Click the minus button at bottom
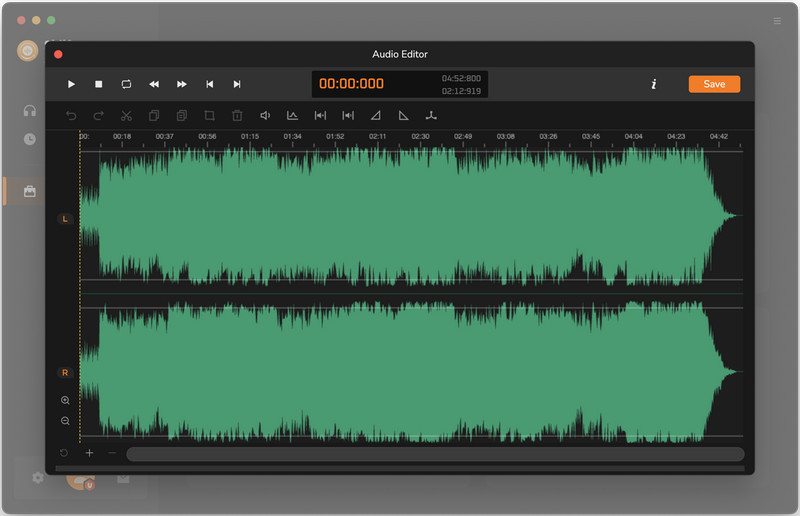This screenshot has width=800, height=516. click(x=112, y=453)
